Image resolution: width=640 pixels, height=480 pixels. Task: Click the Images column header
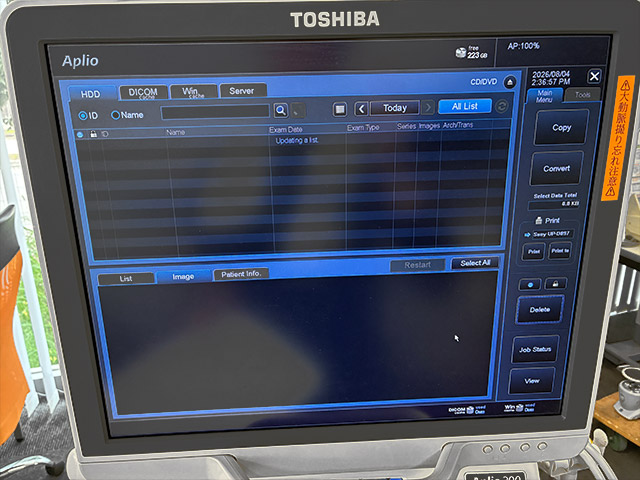pos(429,126)
